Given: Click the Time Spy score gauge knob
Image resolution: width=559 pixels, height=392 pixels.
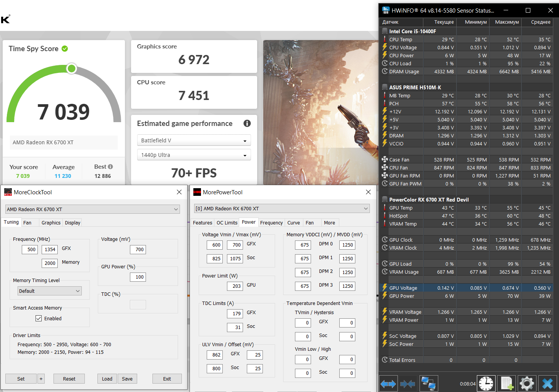Looking at the screenshot, I should [x=71, y=69].
